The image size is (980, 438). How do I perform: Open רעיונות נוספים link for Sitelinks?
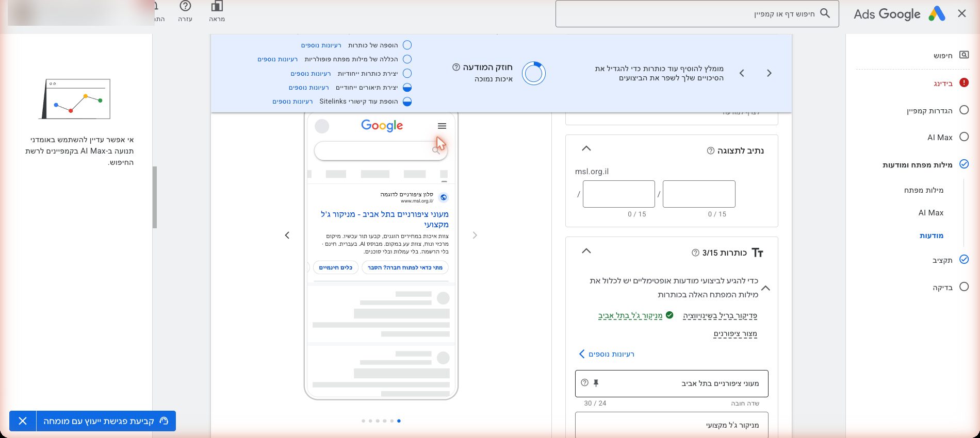coord(292,102)
